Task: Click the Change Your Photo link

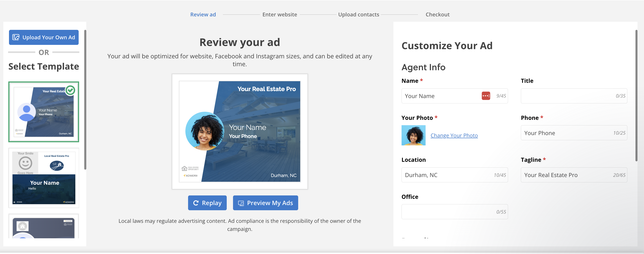Action: click(x=454, y=135)
